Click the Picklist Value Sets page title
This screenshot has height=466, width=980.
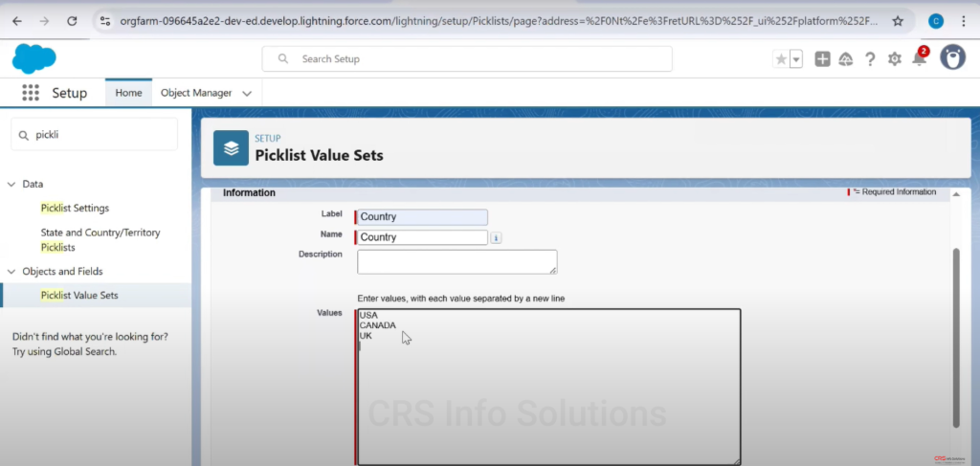point(319,156)
